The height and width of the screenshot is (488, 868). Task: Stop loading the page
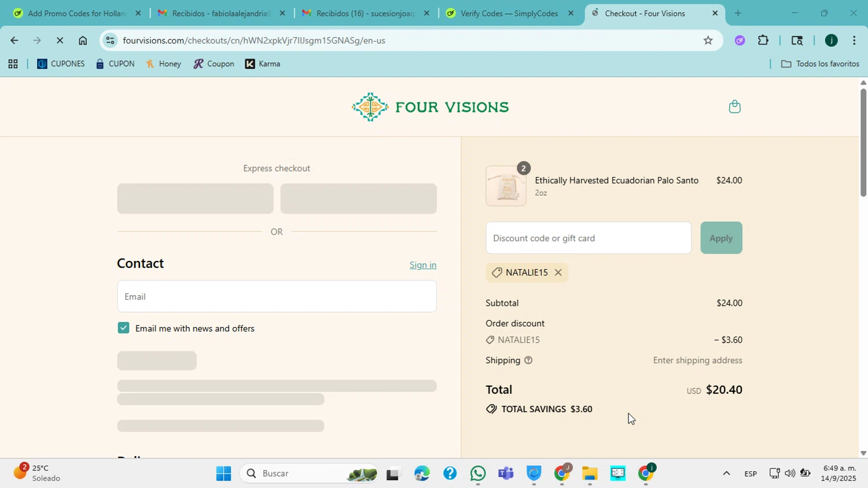(60, 41)
